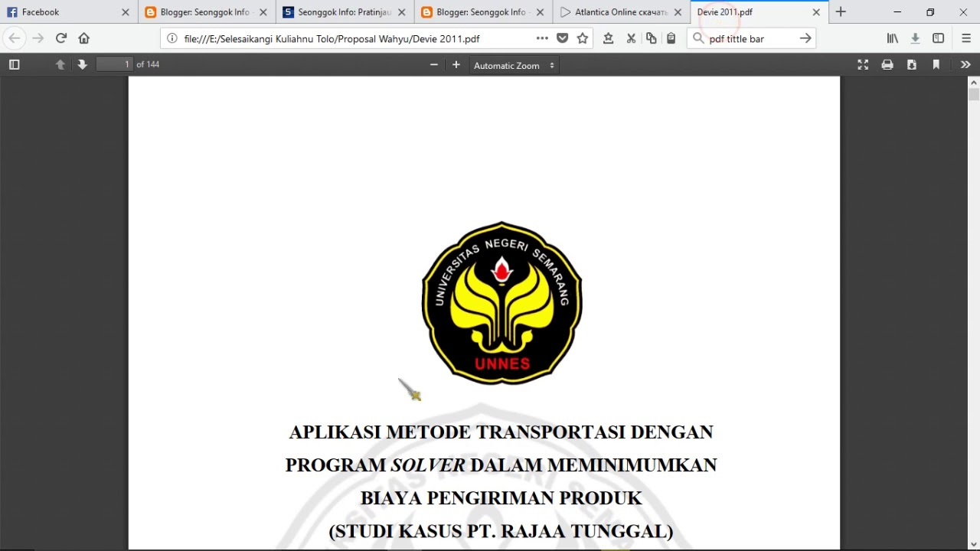This screenshot has height=551, width=980.
Task: Switch to the second Blogger: Seonggok Info tab
Action: click(x=482, y=12)
